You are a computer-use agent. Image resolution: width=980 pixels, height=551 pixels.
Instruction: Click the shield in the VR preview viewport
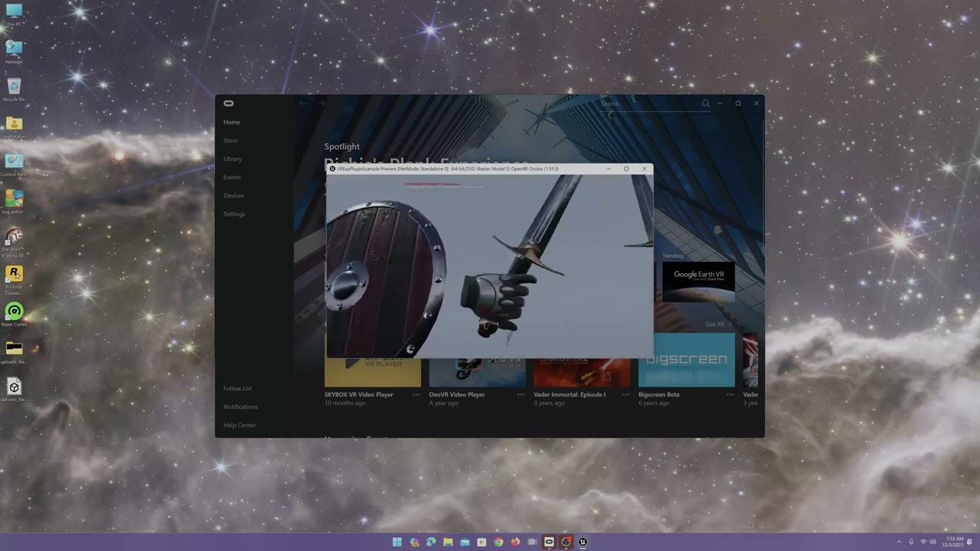385,279
